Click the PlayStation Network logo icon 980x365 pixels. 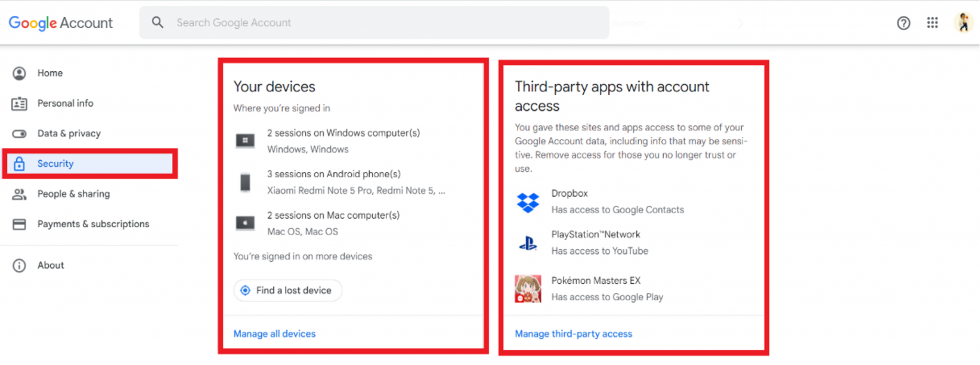(x=528, y=243)
